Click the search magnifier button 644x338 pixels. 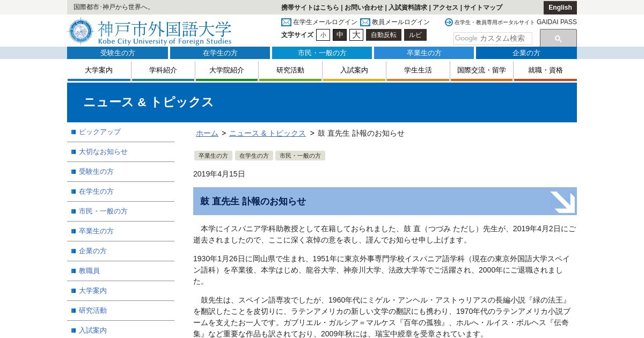point(558,38)
